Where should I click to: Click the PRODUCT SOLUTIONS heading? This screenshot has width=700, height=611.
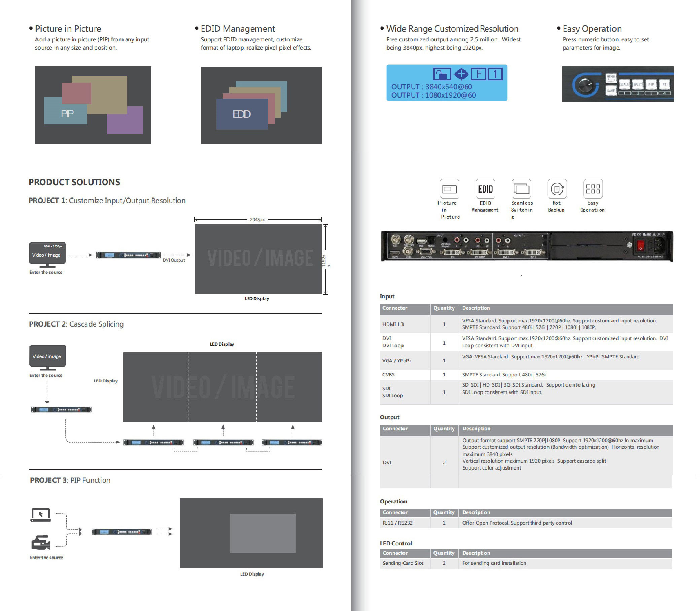click(x=74, y=182)
